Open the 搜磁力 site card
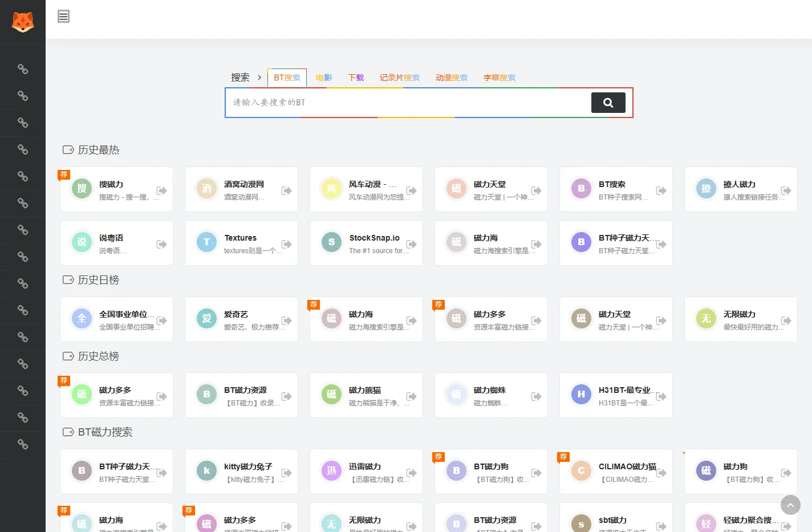The image size is (812, 532). tap(116, 189)
